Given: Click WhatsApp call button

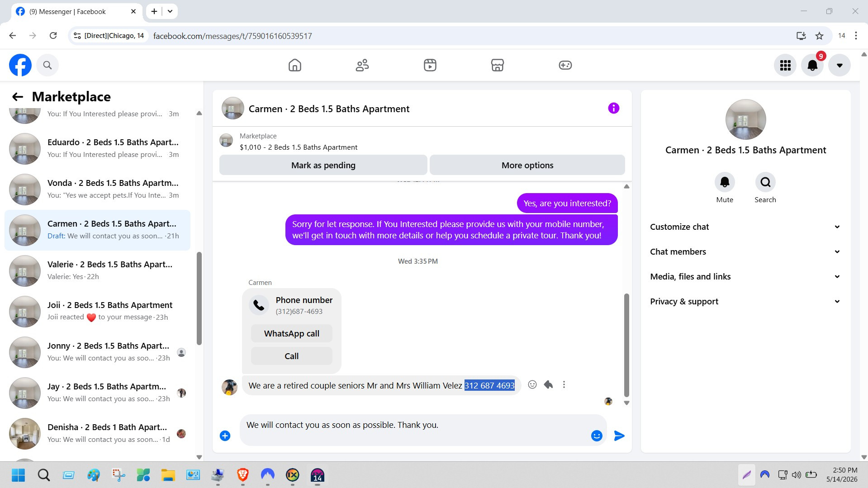Looking at the screenshot, I should tap(292, 333).
